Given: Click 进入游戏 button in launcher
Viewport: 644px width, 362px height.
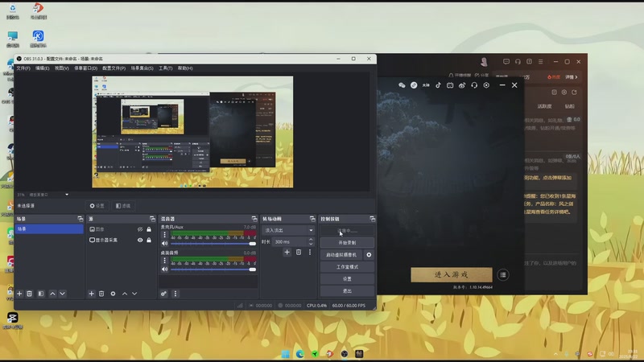Looking at the screenshot, I should click(452, 274).
